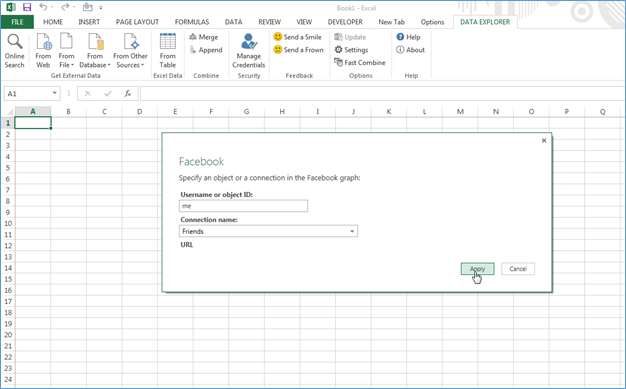Screen dimensions: 626x389
Task: Switch to the FORMULAS tab
Action: point(192,22)
